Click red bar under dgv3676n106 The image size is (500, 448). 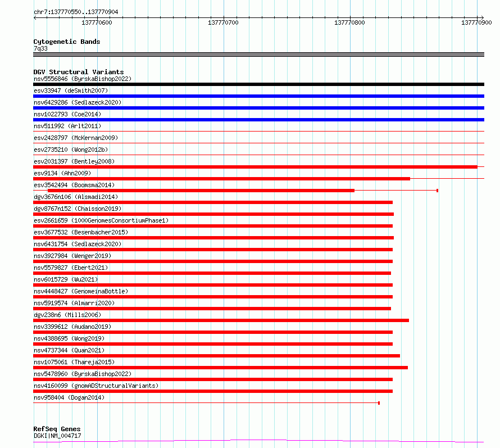tap(213, 202)
